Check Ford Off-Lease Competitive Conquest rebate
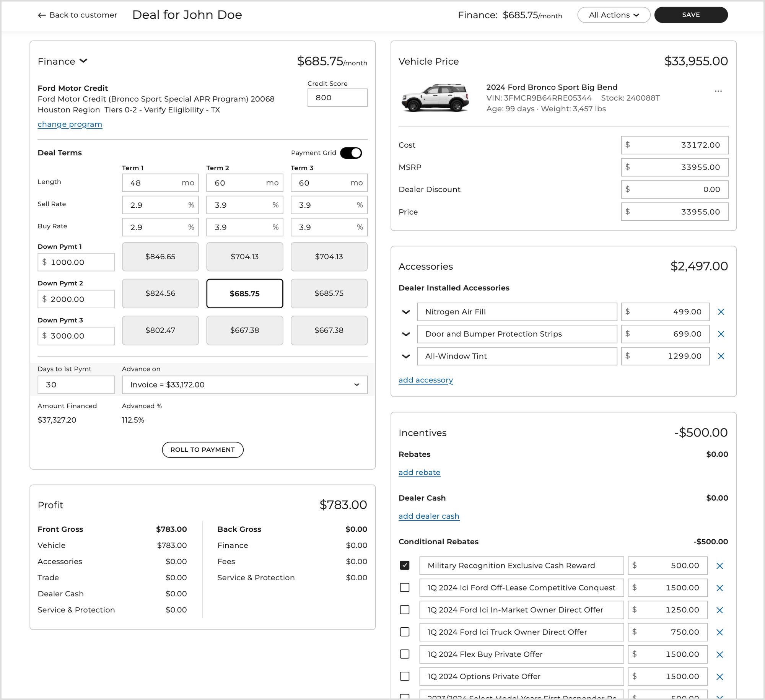 click(404, 588)
